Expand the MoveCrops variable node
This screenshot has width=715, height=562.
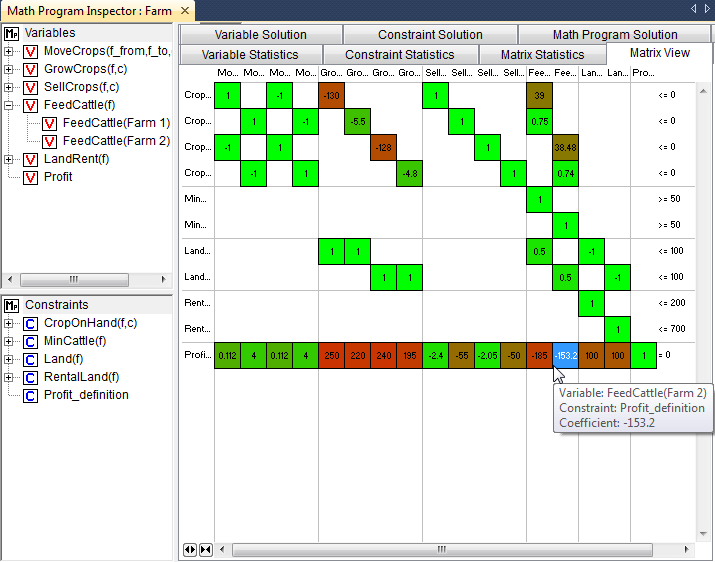tap(8, 52)
